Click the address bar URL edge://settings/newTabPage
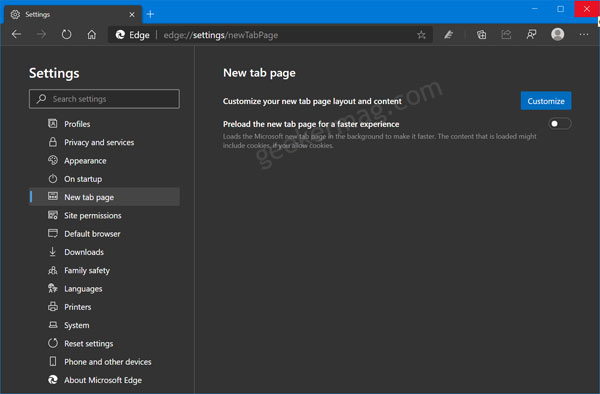600x394 pixels. click(221, 35)
